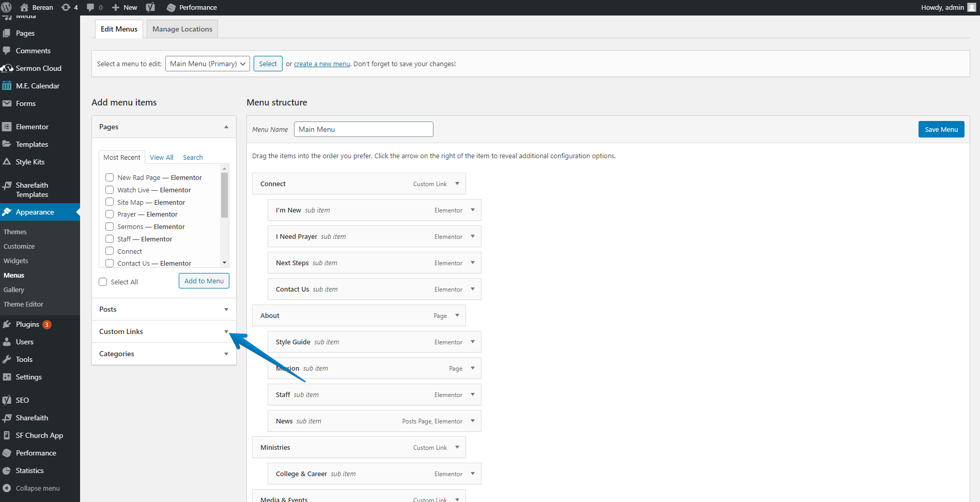The height and width of the screenshot is (502, 980).
Task: Click the Collapse menu icon
Action: (x=7, y=488)
